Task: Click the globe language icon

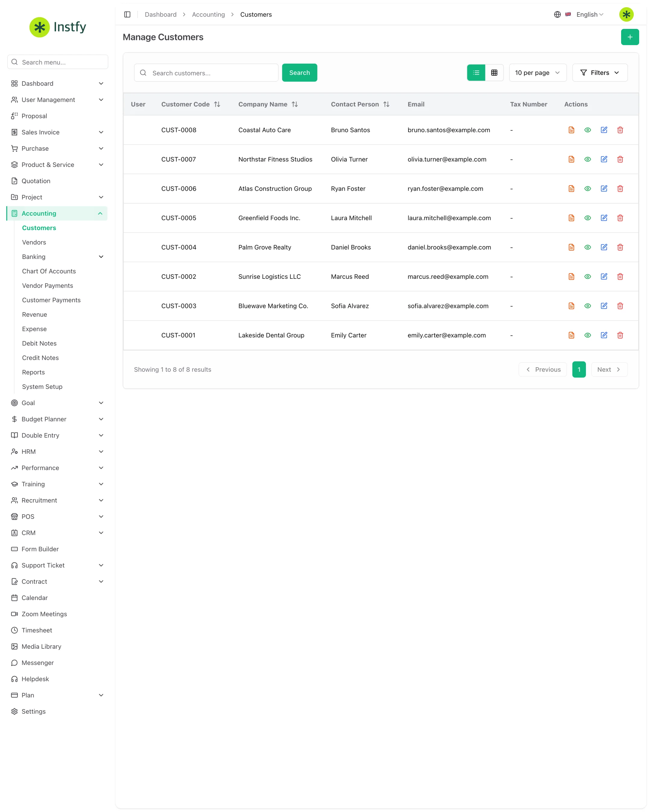Action: pos(557,14)
